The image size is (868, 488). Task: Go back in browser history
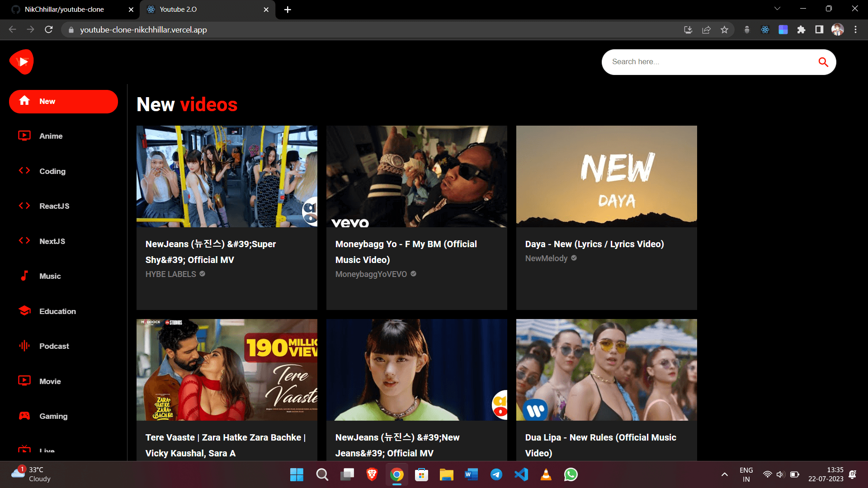click(12, 30)
